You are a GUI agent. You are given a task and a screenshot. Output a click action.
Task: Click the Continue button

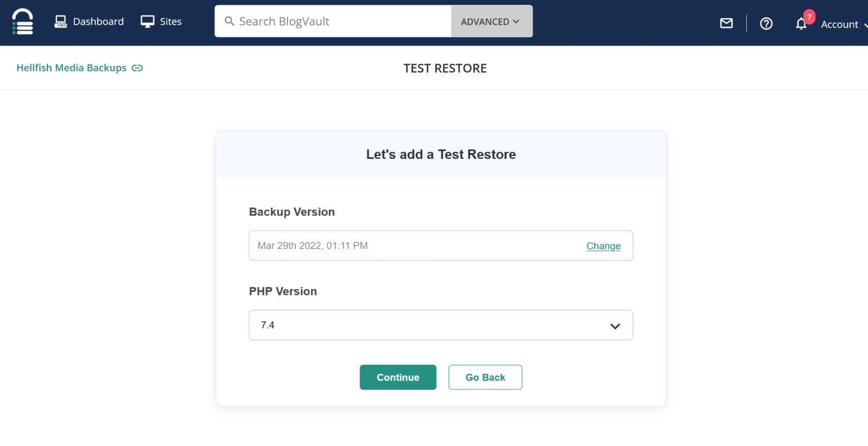tap(398, 377)
